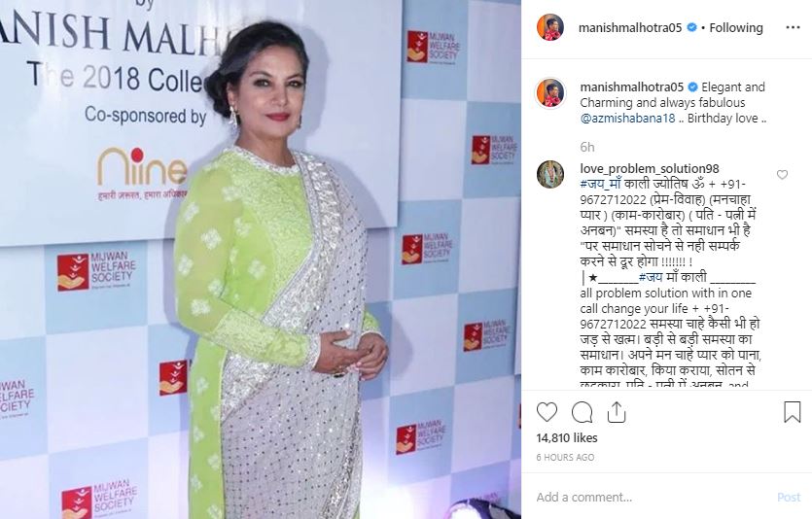Open three-dot more options menu
Viewport: 812px width, 519px height.
[793, 27]
